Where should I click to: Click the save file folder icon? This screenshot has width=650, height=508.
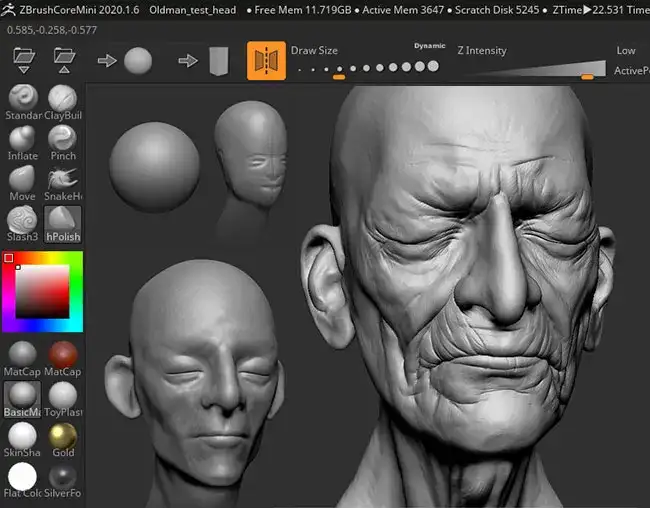[64, 60]
